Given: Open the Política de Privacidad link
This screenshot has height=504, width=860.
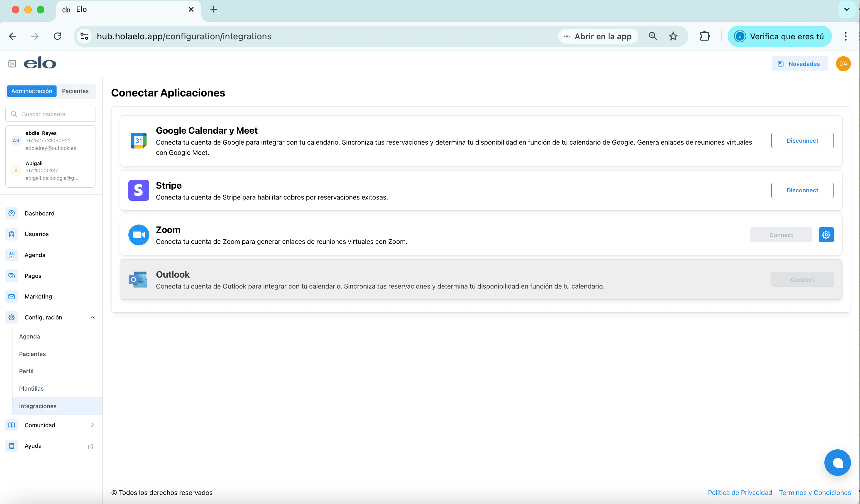Looking at the screenshot, I should click(739, 492).
